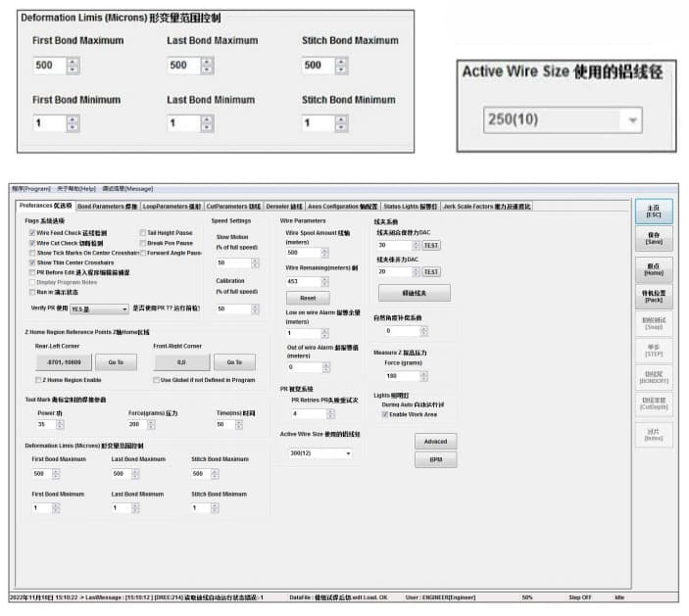Adjust the Tool Mark Power stepper

tap(60, 425)
